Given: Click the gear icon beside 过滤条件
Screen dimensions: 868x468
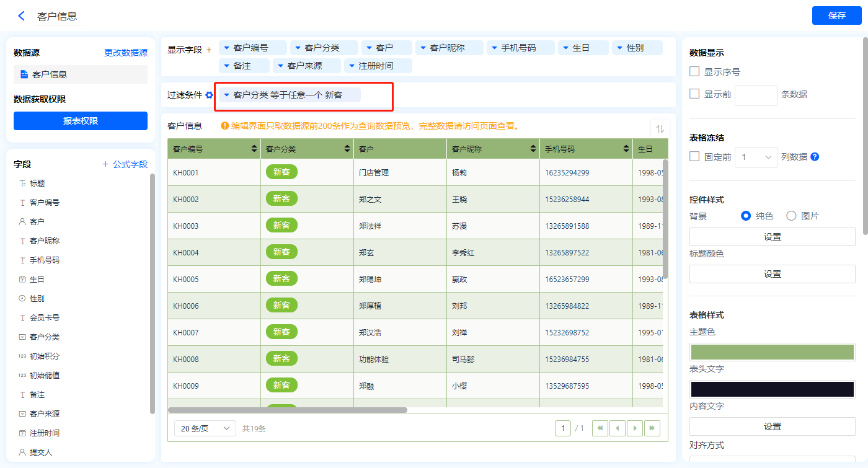Looking at the screenshot, I should [210, 95].
